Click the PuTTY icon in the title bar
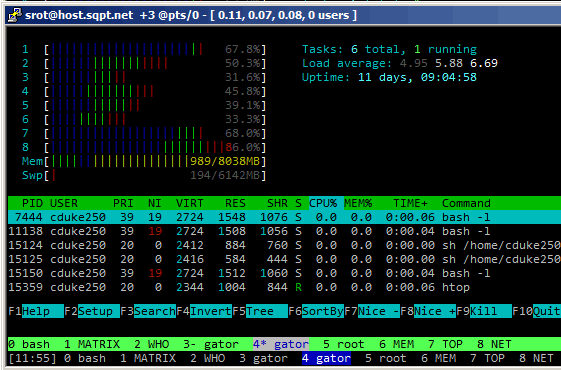The image size is (561, 370). pyautogui.click(x=15, y=15)
